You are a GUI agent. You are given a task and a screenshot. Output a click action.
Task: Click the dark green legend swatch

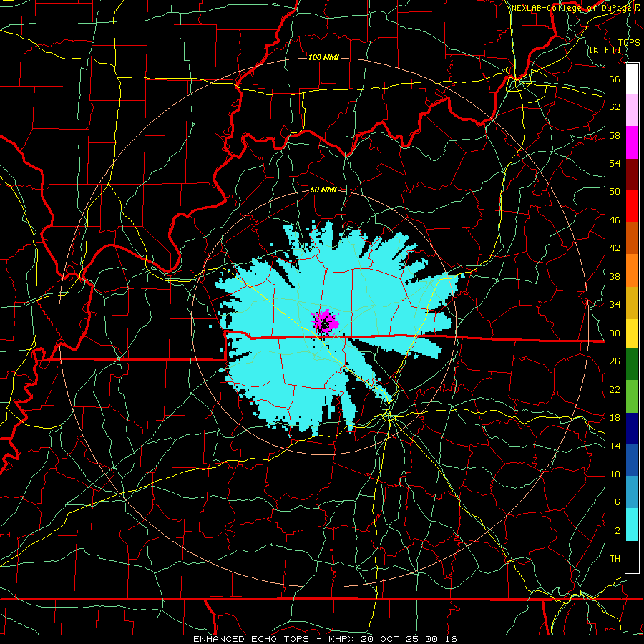click(x=632, y=364)
